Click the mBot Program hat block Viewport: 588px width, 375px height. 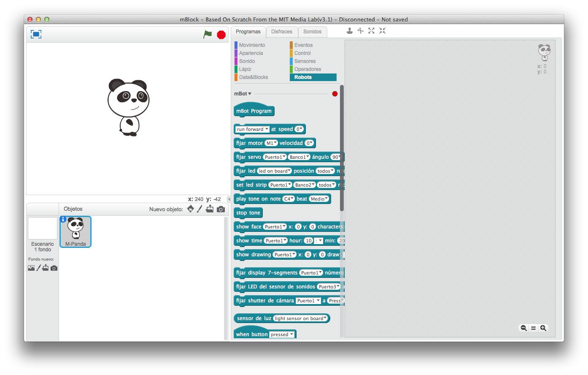(254, 110)
